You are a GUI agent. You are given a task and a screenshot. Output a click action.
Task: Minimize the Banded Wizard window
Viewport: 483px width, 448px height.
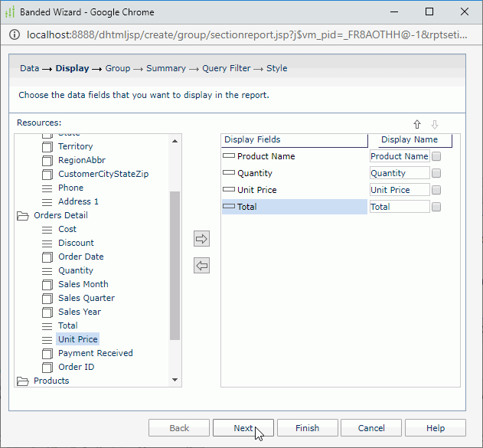(x=394, y=12)
